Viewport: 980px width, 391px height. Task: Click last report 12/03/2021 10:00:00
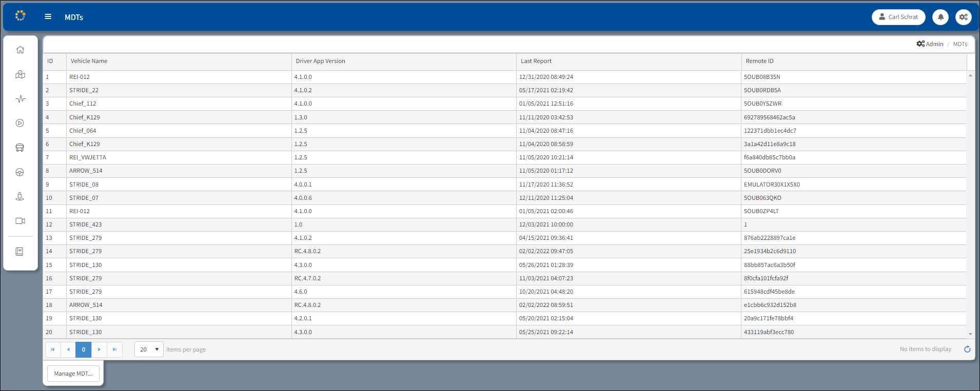[546, 224]
